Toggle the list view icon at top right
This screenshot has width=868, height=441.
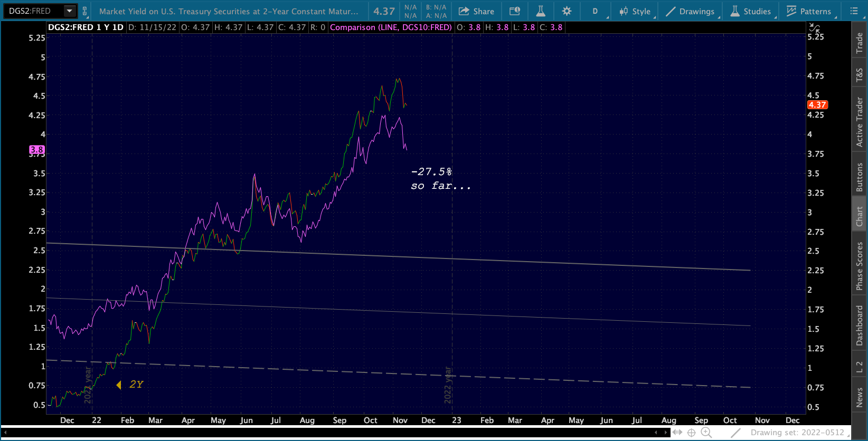(x=854, y=11)
